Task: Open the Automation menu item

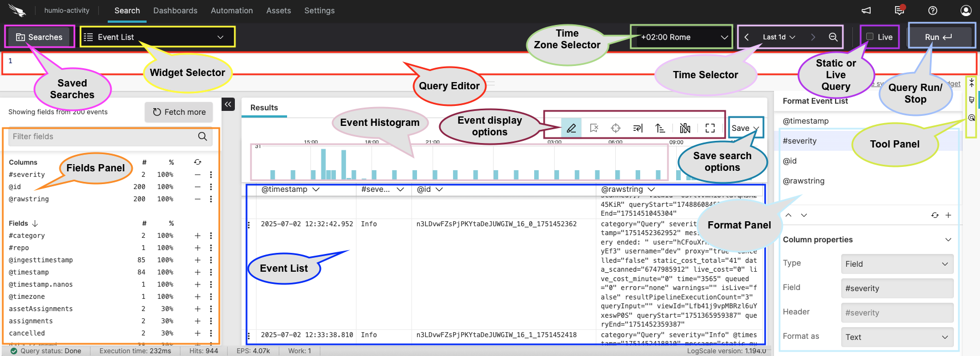Action: pos(232,11)
